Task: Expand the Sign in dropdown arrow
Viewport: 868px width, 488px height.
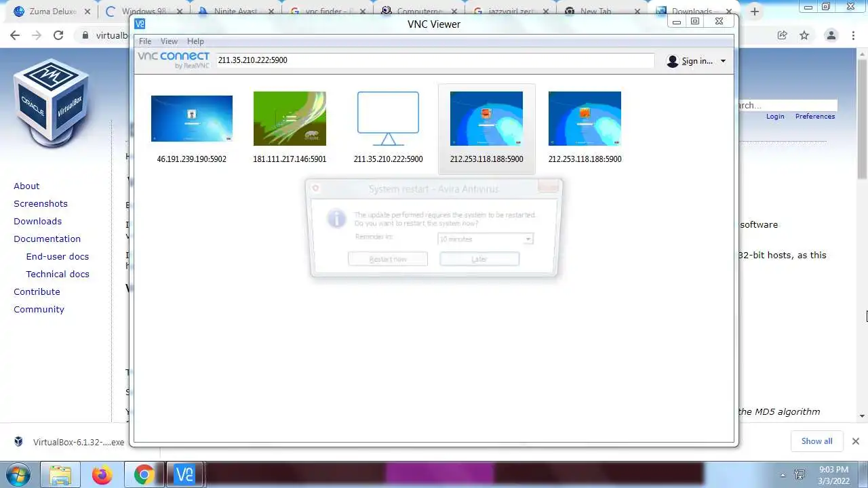Action: point(723,61)
